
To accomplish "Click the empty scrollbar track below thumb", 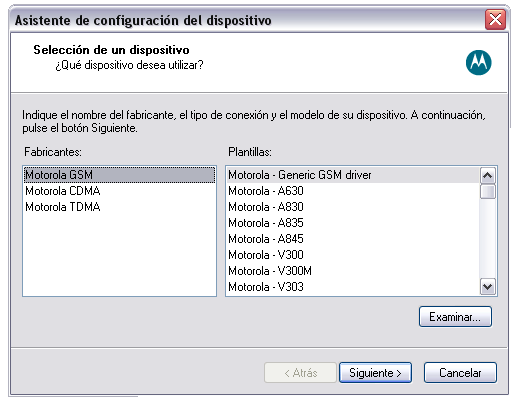I will pyautogui.click(x=488, y=239).
